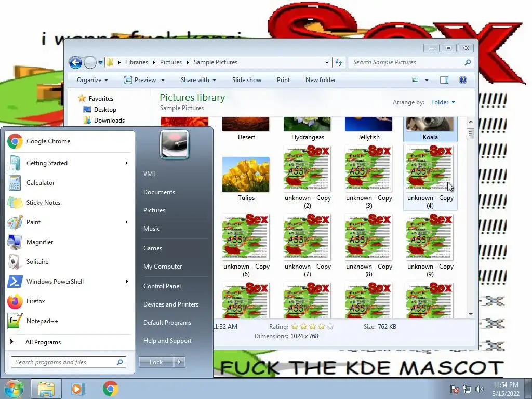The width and height of the screenshot is (532, 399).
Task: Open Windows Media Player taskbar icon
Action: click(77, 389)
